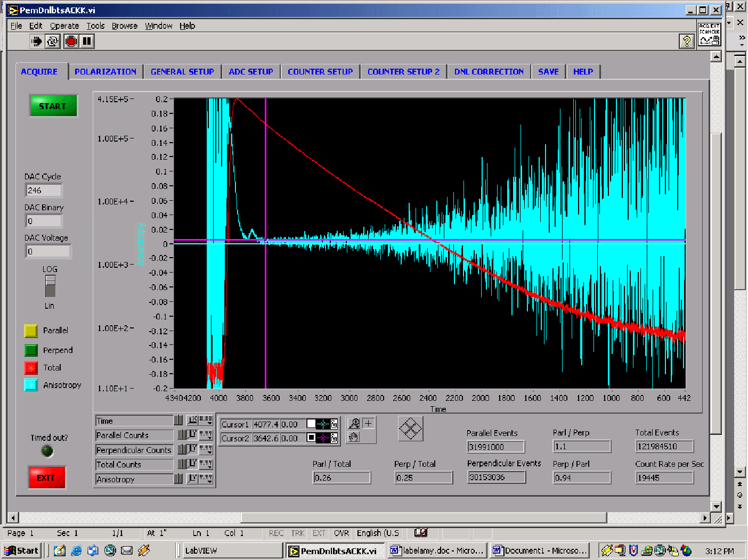Toggle the Total Counts autoscale lock
This screenshot has height=560, width=748.
pos(182,464)
